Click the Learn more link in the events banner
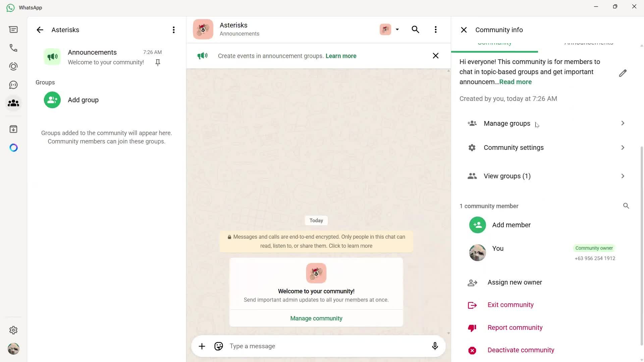The image size is (644, 362). (341, 56)
